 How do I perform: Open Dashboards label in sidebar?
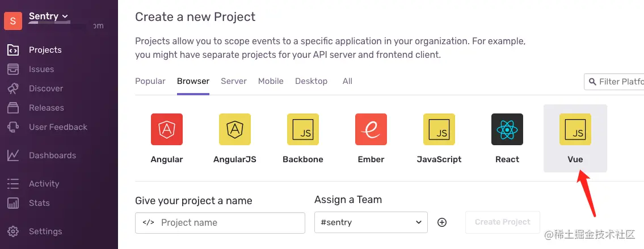(53, 155)
